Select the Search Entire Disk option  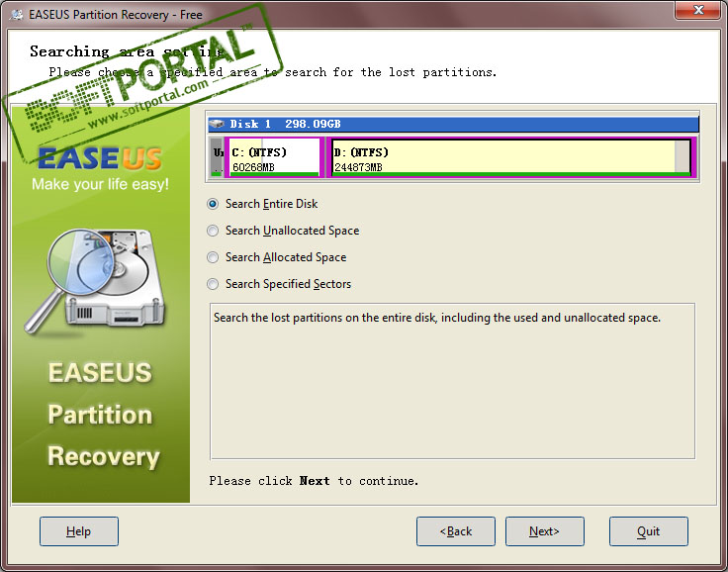(x=263, y=204)
